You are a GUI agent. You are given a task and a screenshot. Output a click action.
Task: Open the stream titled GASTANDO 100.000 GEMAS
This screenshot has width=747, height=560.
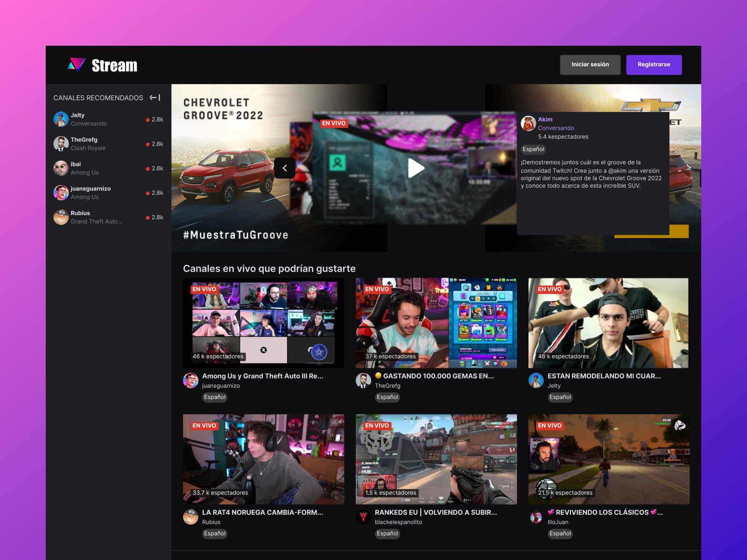click(x=435, y=376)
